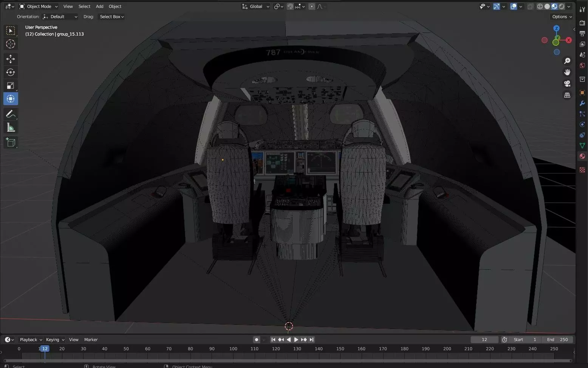Open the Modifier wrench properties tab
Viewport: 588px width, 368px height.
582,103
